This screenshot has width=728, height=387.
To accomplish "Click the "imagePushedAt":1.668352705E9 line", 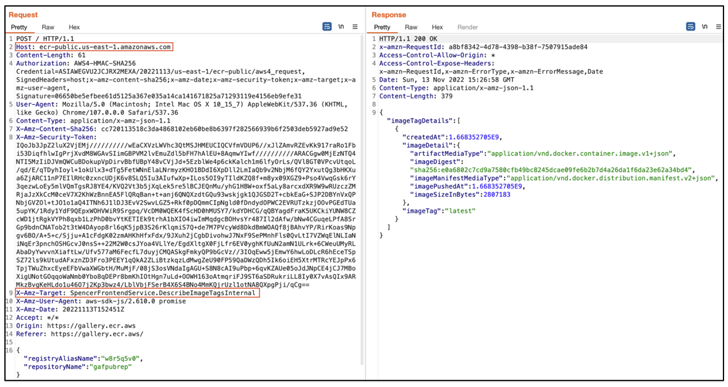I will [468, 187].
